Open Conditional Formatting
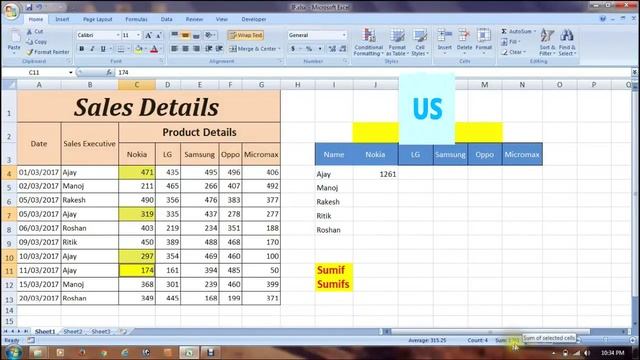This screenshot has width=640, height=360. coord(369,42)
